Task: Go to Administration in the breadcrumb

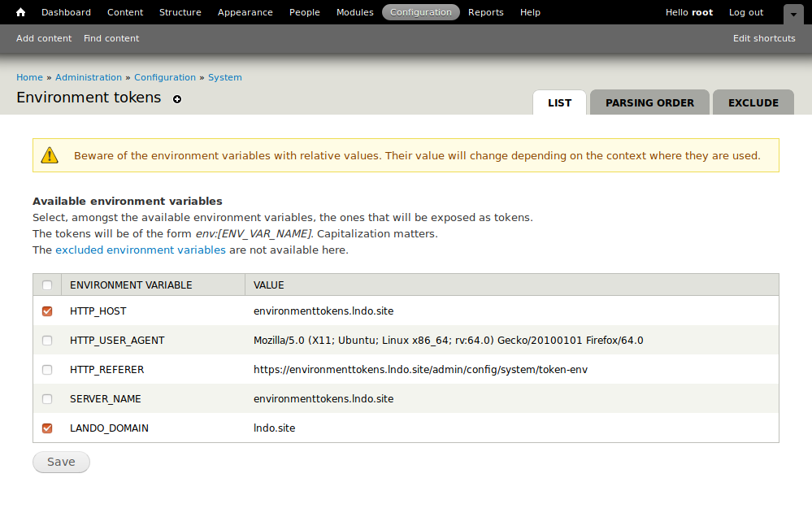Action: pos(89,77)
